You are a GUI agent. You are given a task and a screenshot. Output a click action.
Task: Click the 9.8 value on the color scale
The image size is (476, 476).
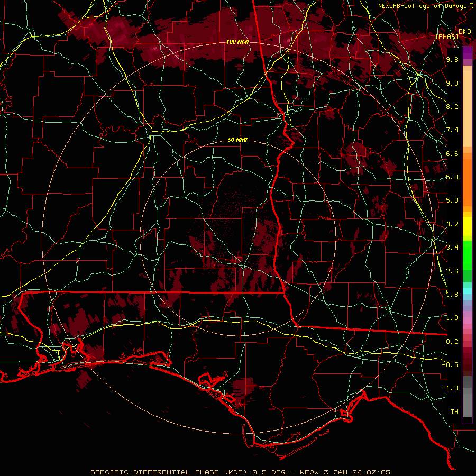[452, 59]
